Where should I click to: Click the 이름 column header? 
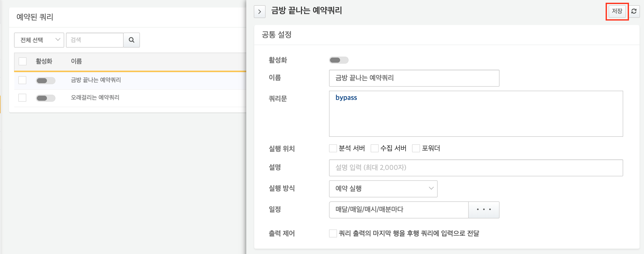76,61
